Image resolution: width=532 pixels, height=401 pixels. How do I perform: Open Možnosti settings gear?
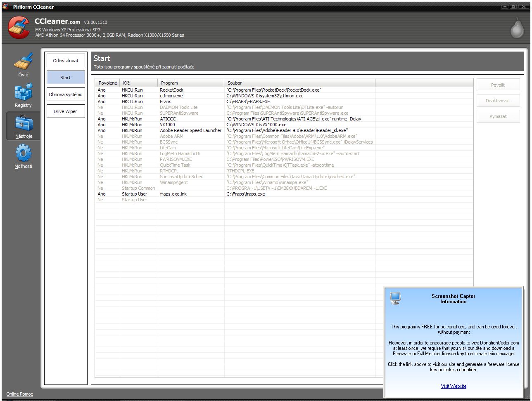pyautogui.click(x=23, y=154)
